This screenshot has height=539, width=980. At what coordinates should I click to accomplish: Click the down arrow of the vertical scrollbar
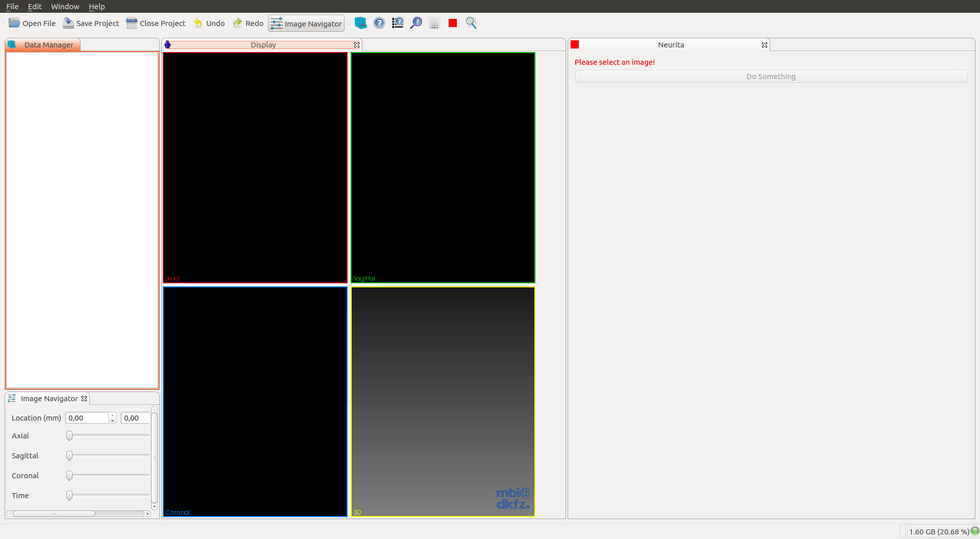[x=154, y=507]
